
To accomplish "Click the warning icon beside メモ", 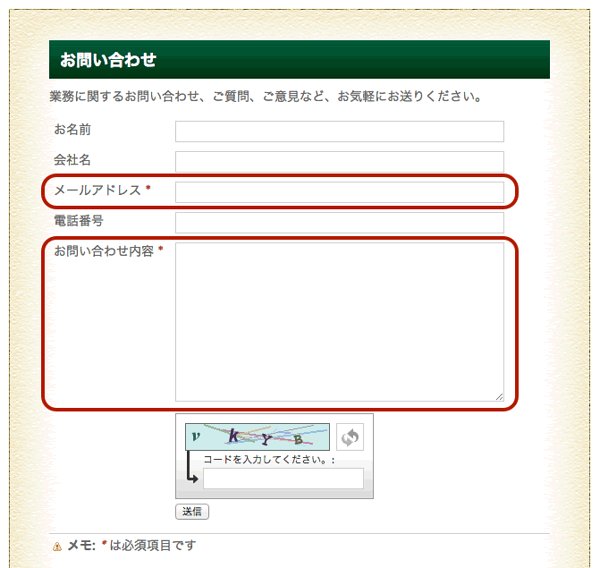I will (57, 546).
